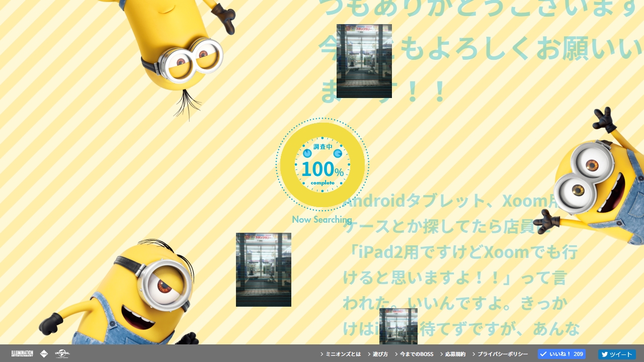Image resolution: width=644 pixels, height=362 pixels.
Task: Open the 遊び方 footer link
Action: coord(378,354)
